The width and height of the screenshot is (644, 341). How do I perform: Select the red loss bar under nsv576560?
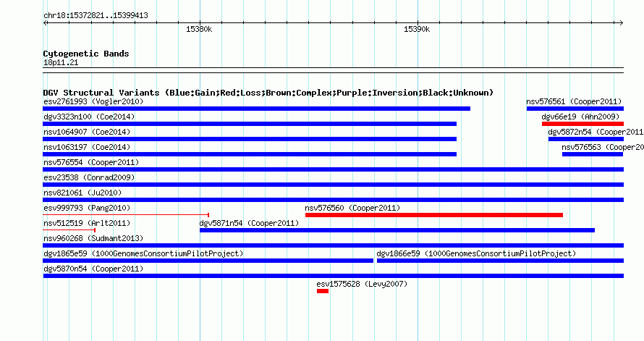coord(434,215)
